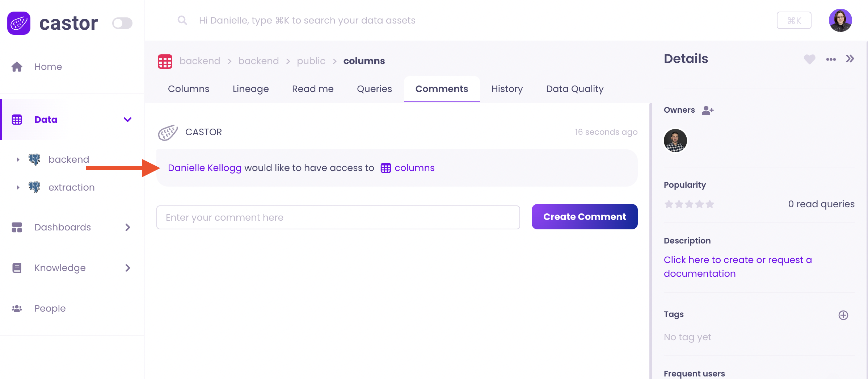Image resolution: width=868 pixels, height=379 pixels.
Task: Expand the Dashboards menu chevron
Action: coord(127,227)
